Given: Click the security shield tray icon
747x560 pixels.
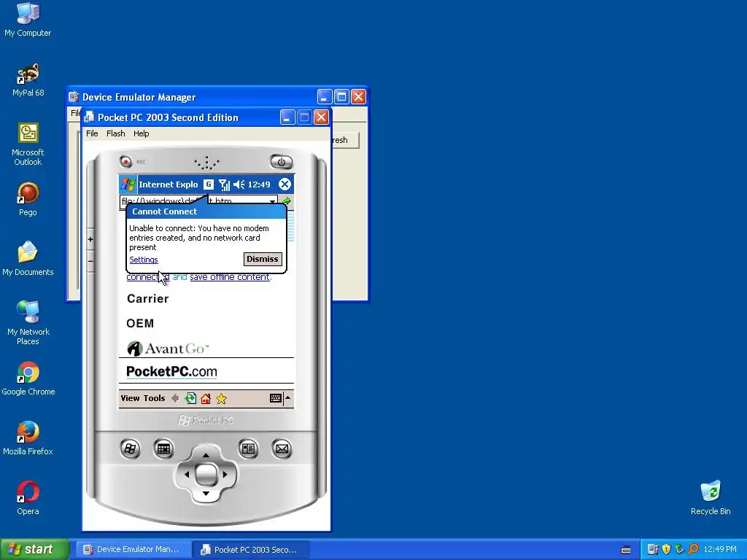Looking at the screenshot, I should click(x=666, y=550).
